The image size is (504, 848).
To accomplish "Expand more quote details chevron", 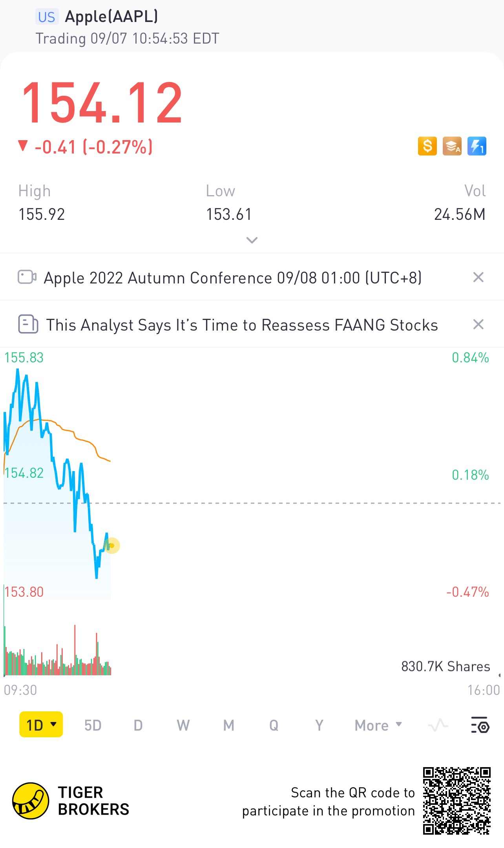I will tap(252, 240).
